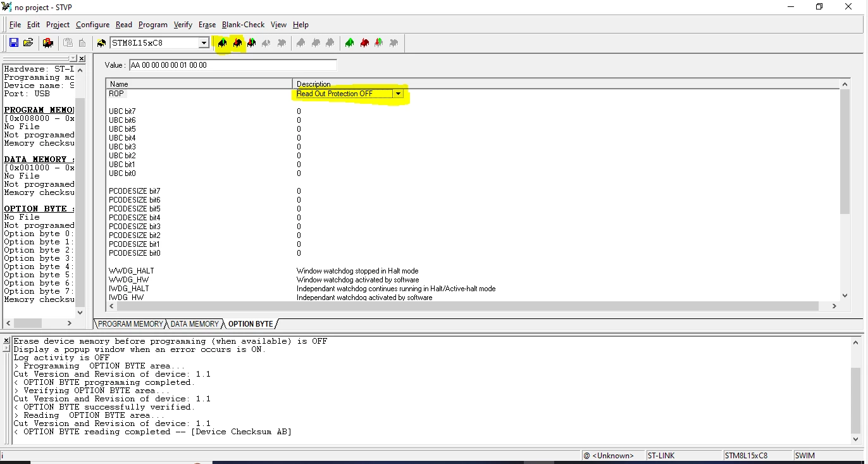The image size is (868, 464).
Task: Click the green Read all tabs icon
Action: [350, 43]
